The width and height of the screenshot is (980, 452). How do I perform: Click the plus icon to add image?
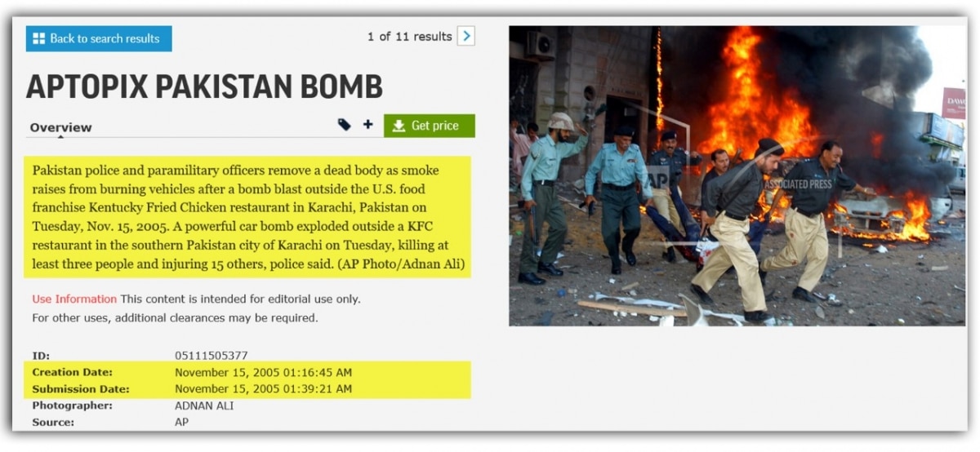(x=368, y=125)
